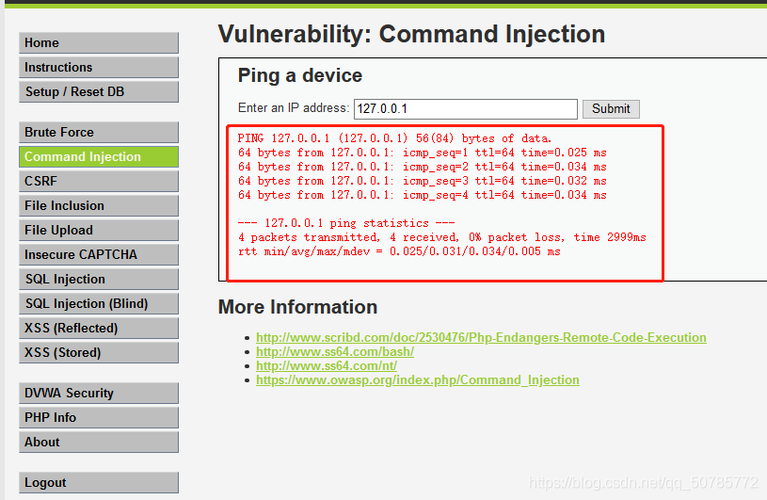
Task: Open the About page
Action: click(99, 442)
